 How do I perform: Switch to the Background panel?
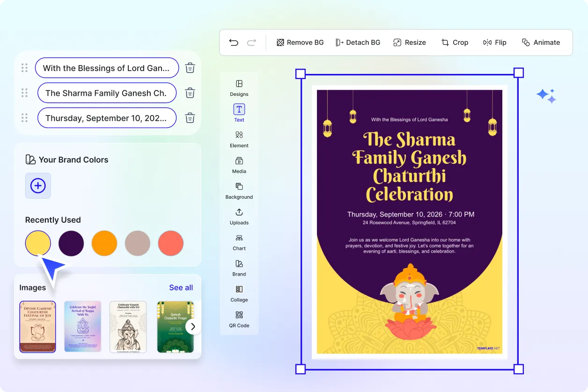pyautogui.click(x=239, y=190)
